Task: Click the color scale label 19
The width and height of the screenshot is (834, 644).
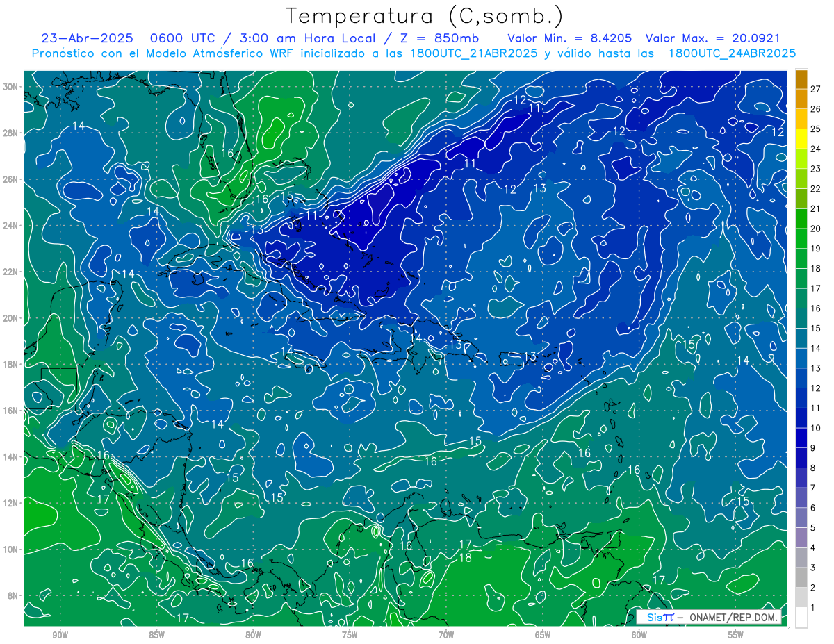Action: pos(816,249)
